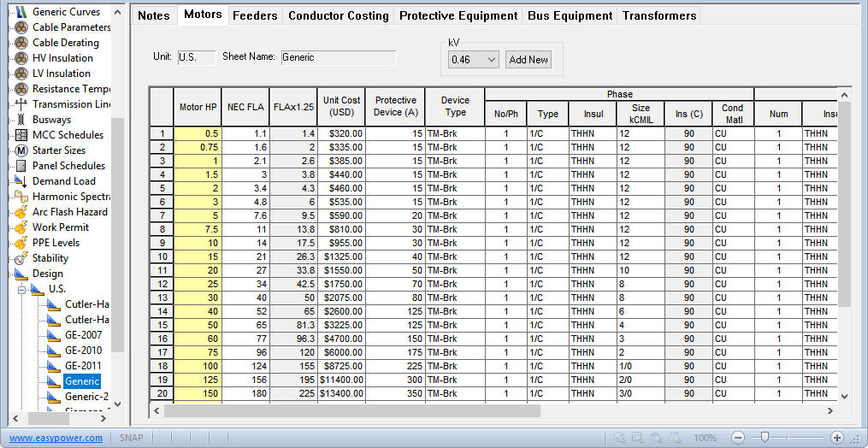868x448 pixels.
Task: Open the www.easypower.com link
Action: pyautogui.click(x=56, y=438)
